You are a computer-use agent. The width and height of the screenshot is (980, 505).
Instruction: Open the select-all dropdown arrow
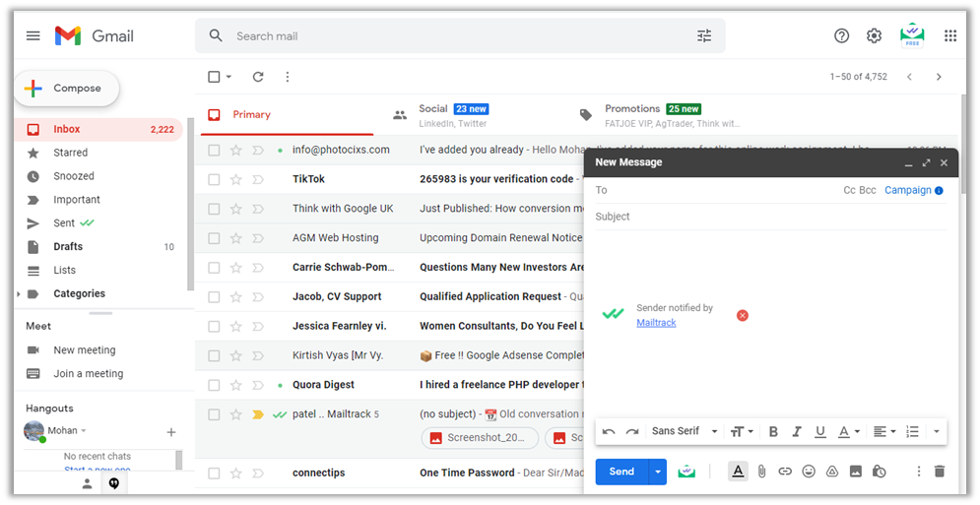229,76
